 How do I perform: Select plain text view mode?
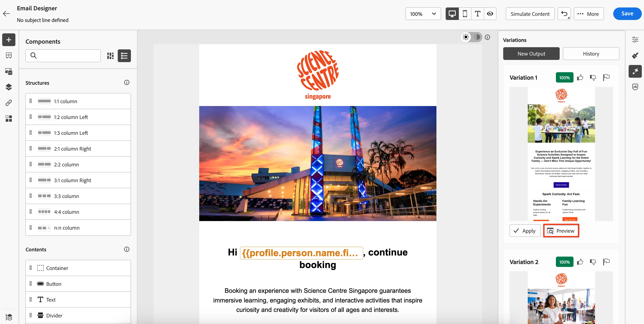tap(478, 14)
